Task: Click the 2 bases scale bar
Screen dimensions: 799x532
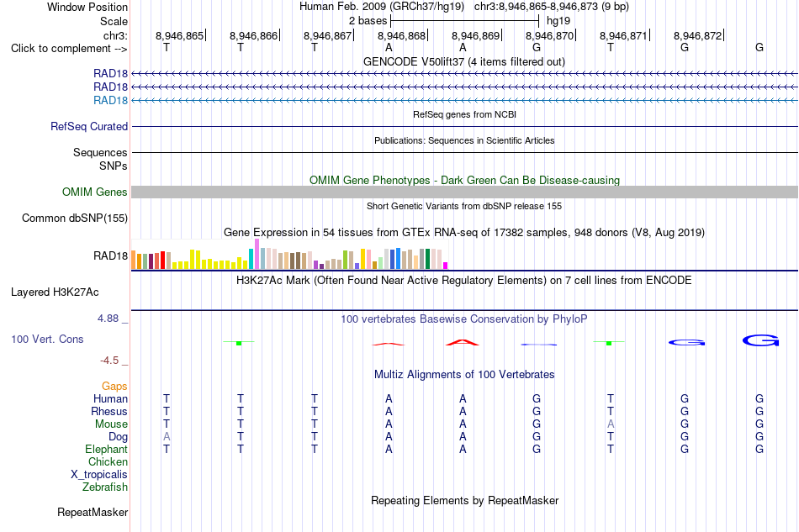Action: [464, 21]
